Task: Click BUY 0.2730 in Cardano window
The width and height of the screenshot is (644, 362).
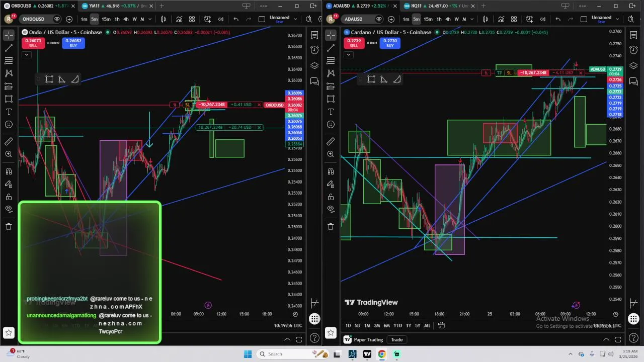Action: (x=390, y=43)
